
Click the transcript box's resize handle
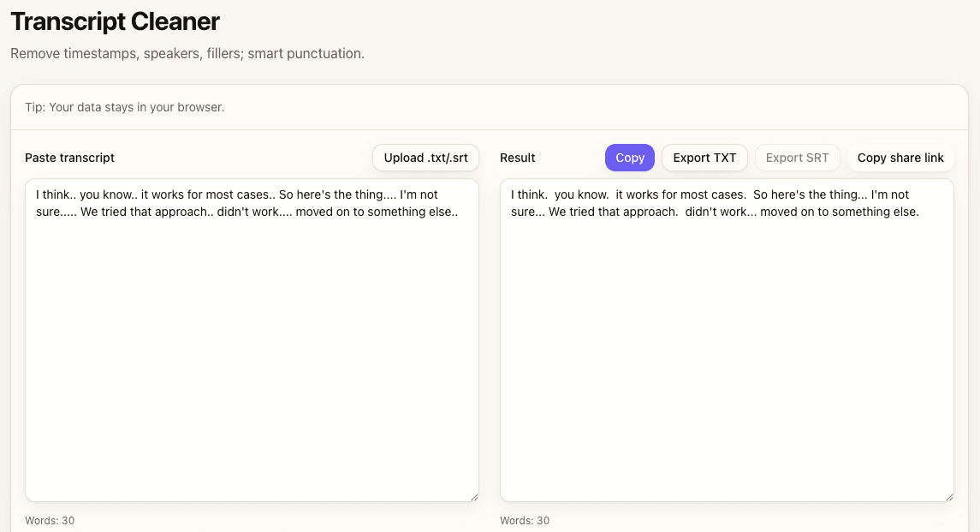[473, 496]
